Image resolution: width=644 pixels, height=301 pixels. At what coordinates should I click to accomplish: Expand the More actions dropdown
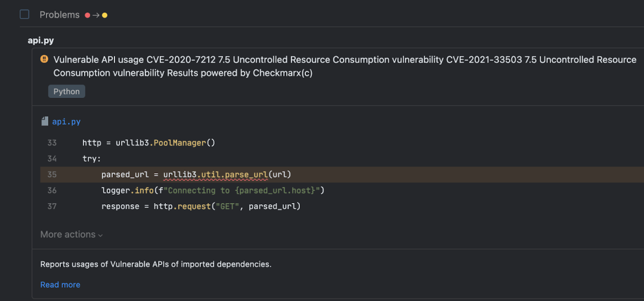click(72, 234)
